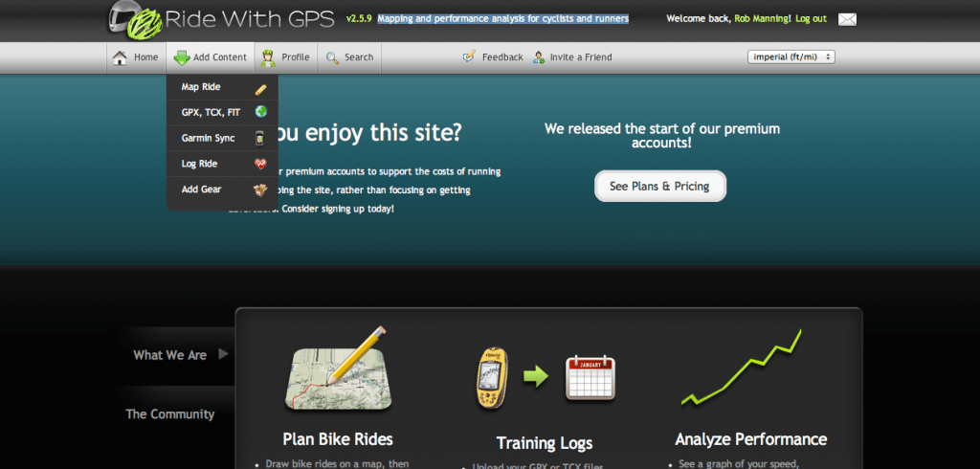Click the Invite a Friend person icon
The width and height of the screenshot is (980, 469).
pyautogui.click(x=539, y=57)
